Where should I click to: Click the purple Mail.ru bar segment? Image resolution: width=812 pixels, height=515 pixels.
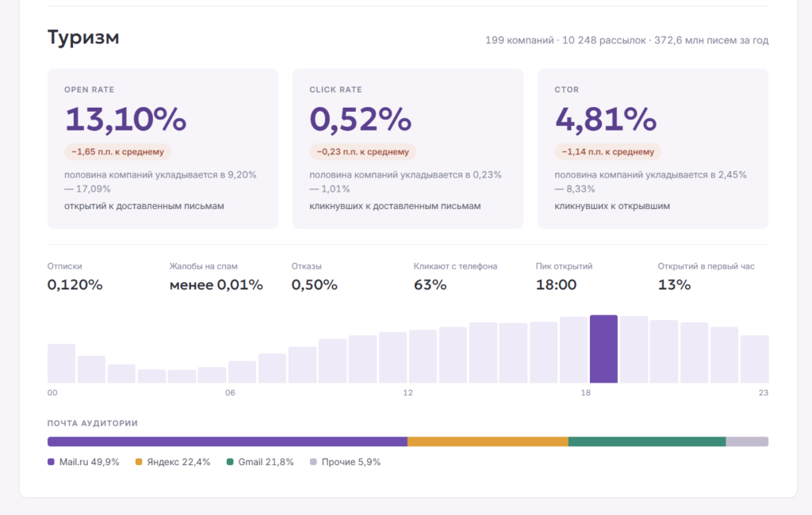[x=228, y=441]
